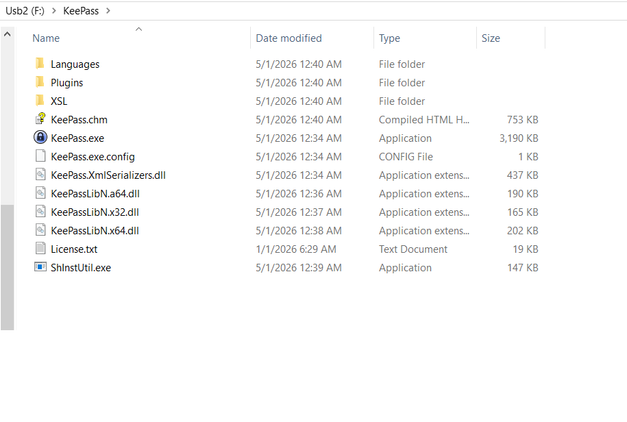Viewport: 627px width, 422px height.
Task: Click KeePass in the address breadcrumb
Action: pyautogui.click(x=81, y=11)
